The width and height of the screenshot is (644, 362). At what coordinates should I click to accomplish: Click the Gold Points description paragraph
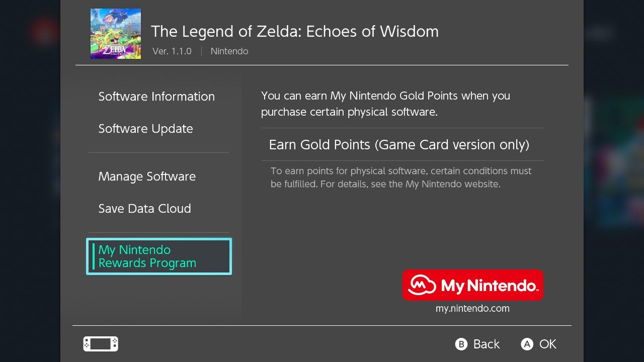tap(385, 104)
